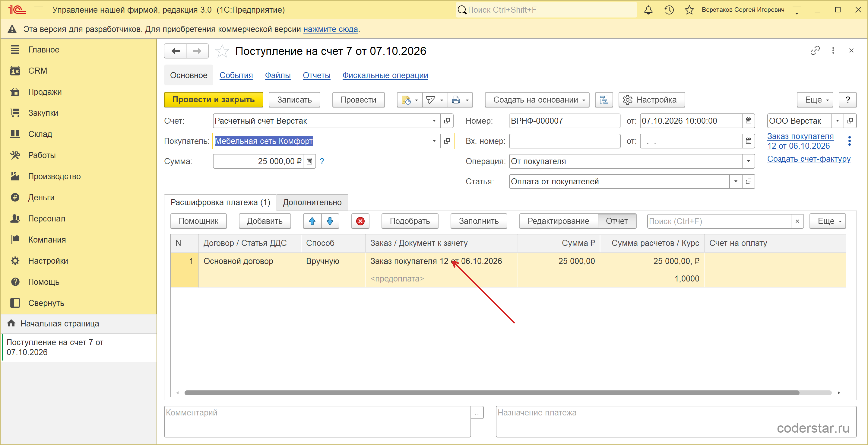The height and width of the screenshot is (445, 868).
Task: Go forward with the right arrow
Action: [x=197, y=51]
